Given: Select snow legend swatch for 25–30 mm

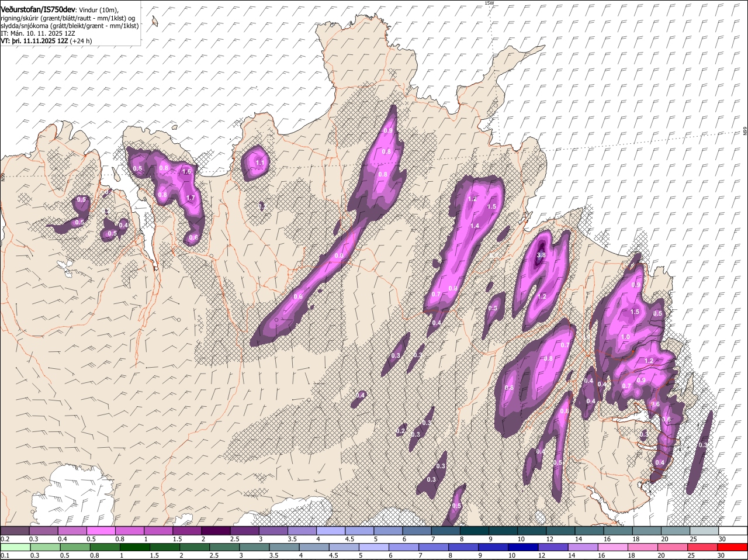Looking at the screenshot, I should point(704,530).
